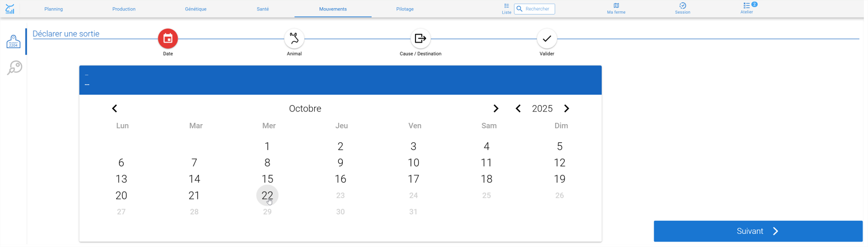This screenshot has width=868, height=247.
Task: Select October 4 in calendar
Action: [x=487, y=146]
